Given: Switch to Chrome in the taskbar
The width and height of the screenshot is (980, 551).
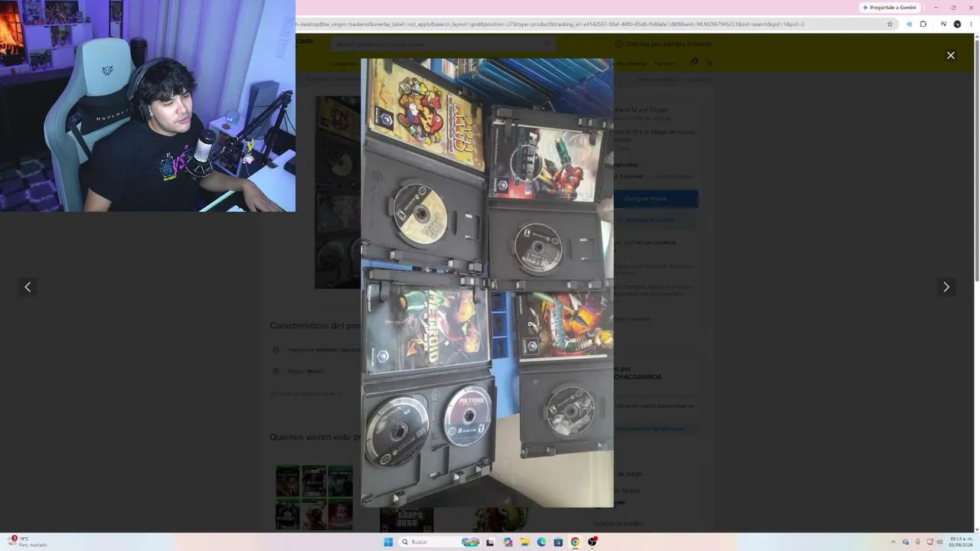Looking at the screenshot, I should point(575,542).
